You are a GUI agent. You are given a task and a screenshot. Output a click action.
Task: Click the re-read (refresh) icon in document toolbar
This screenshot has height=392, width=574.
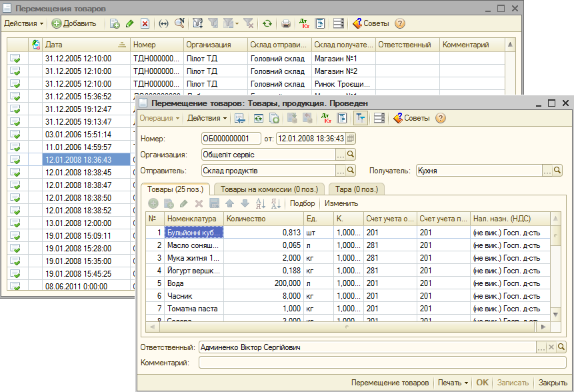coord(259,118)
